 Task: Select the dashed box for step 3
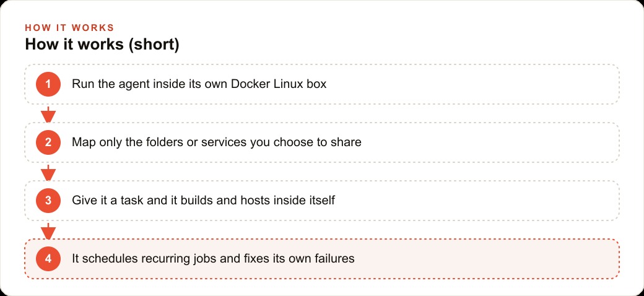322,201
